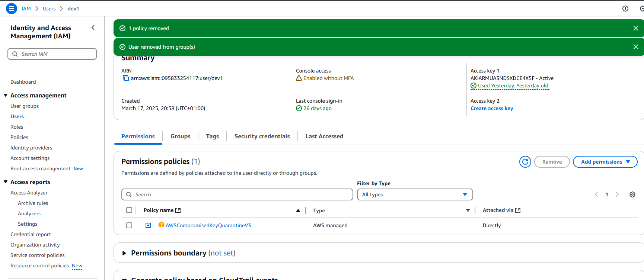This screenshot has height=280, width=644.
Task: Click Create access key link
Action: 492,108
